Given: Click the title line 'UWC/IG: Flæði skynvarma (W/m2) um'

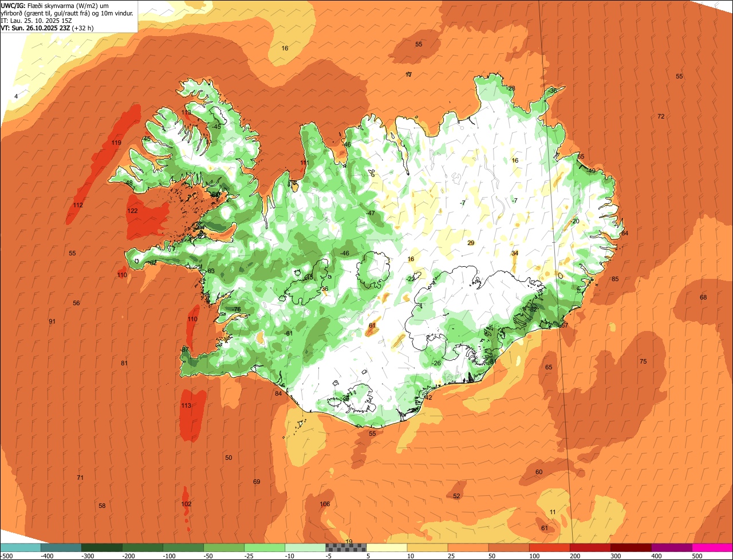Looking at the screenshot, I should pyautogui.click(x=58, y=5).
